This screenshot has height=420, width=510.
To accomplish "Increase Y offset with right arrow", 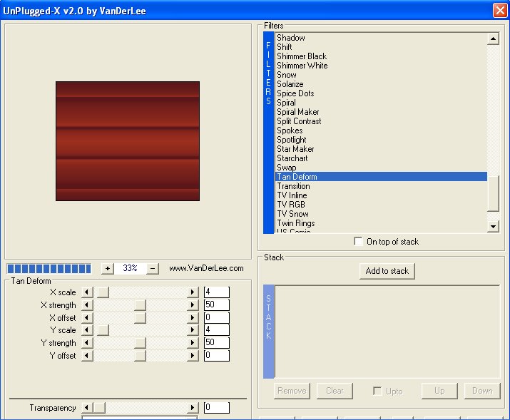I will [193, 355].
